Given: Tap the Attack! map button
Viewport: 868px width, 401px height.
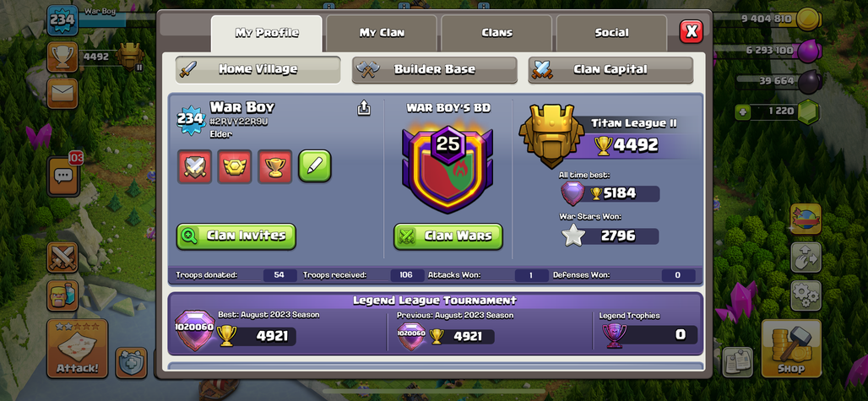Looking at the screenshot, I should point(77,349).
